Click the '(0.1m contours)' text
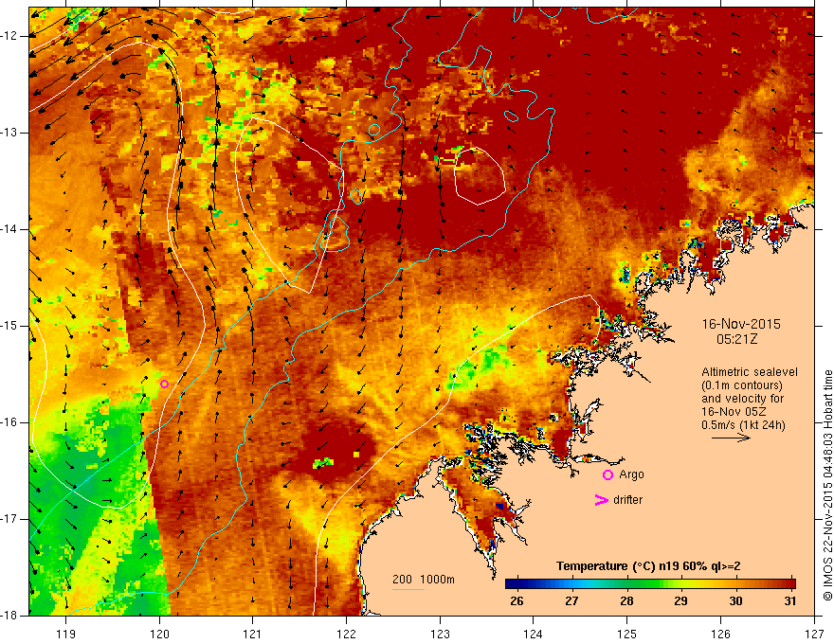 (x=742, y=385)
